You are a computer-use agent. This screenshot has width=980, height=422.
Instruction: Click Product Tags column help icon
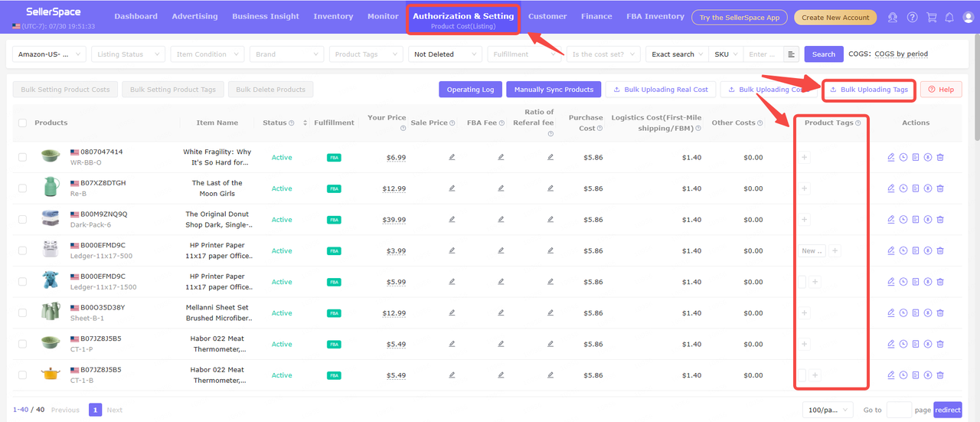point(857,123)
